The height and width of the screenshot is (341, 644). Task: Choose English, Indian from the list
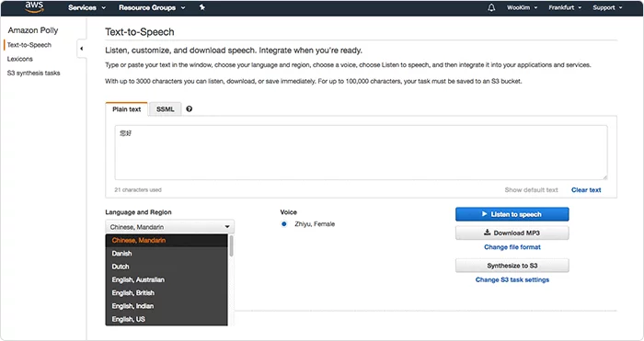coord(167,306)
